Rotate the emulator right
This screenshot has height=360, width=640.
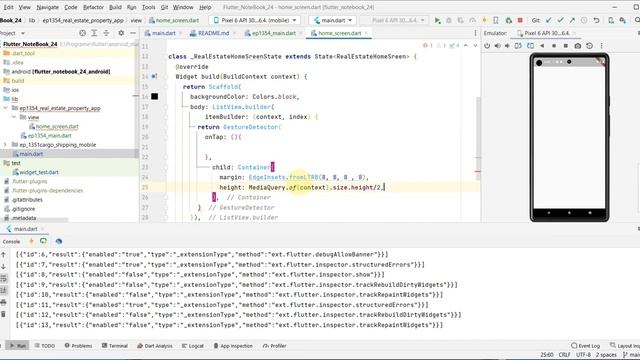click(x=530, y=46)
